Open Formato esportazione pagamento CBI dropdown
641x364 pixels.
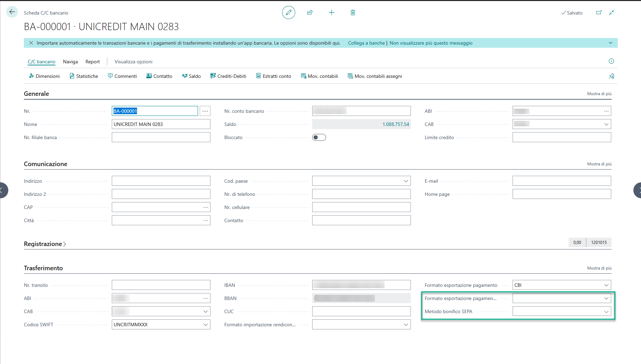tap(606, 285)
